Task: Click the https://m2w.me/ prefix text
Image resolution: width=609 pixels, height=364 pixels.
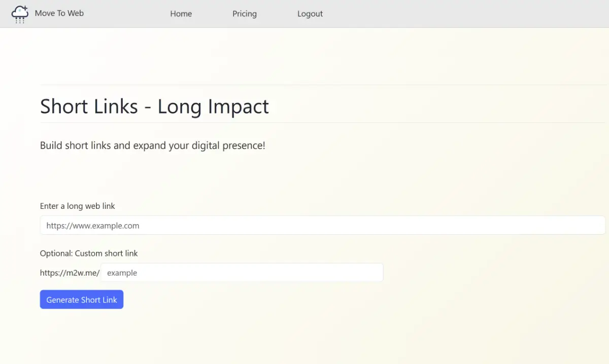Action: point(70,273)
